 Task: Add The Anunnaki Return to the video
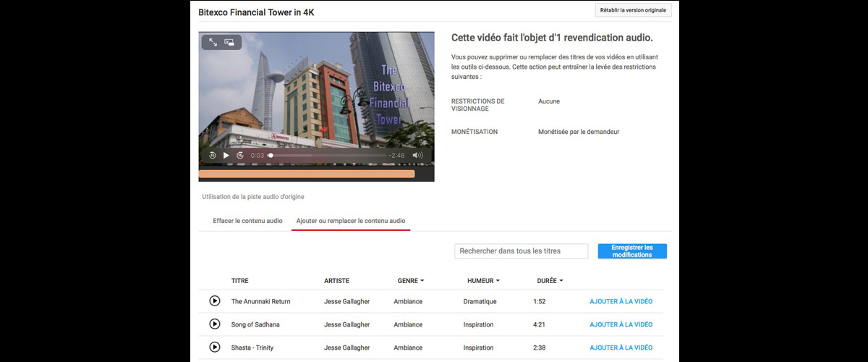(621, 301)
